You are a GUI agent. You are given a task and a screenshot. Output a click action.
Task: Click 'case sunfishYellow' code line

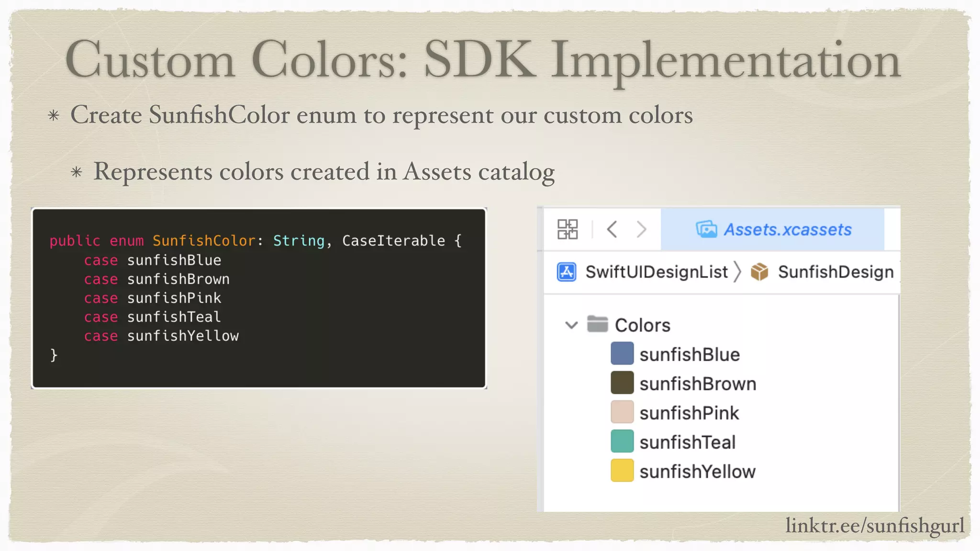(161, 336)
